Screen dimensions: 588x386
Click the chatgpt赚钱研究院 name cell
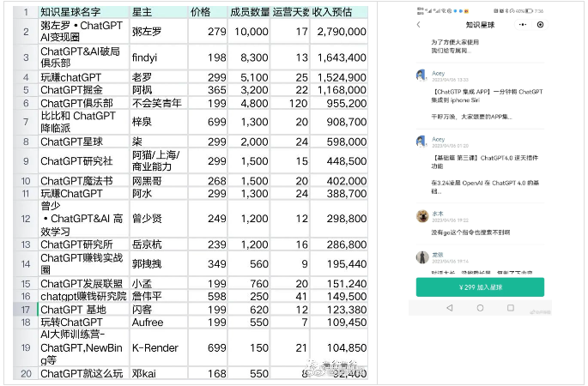84,297
